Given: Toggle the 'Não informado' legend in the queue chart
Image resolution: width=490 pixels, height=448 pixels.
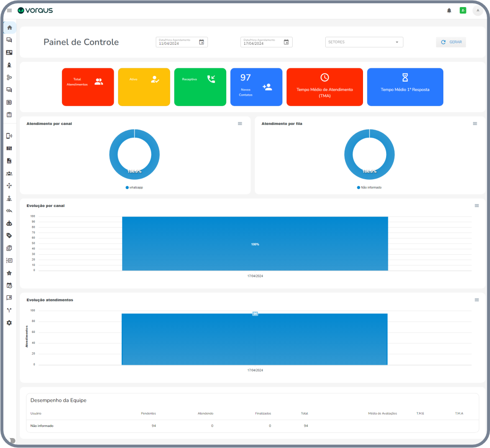Looking at the screenshot, I should tap(369, 187).
